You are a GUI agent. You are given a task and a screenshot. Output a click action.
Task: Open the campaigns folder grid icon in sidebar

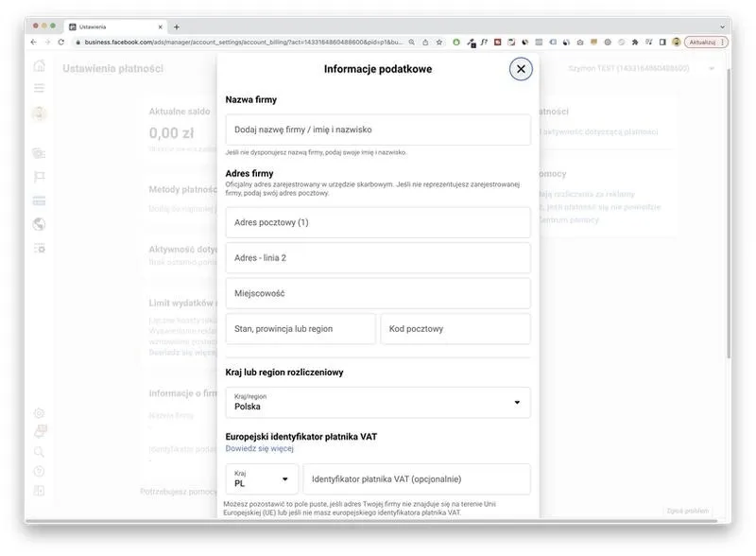(x=40, y=153)
